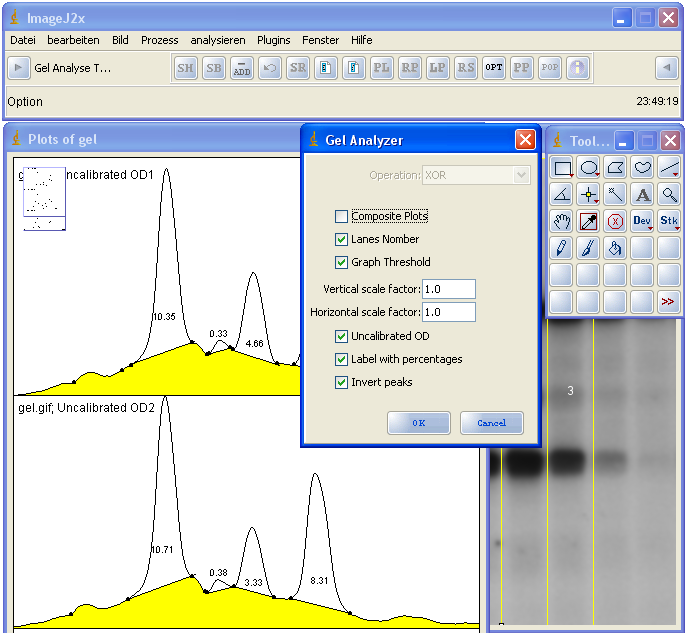Click Cancel in Gel Analyzer dialog
685x633 pixels.
pos(491,423)
